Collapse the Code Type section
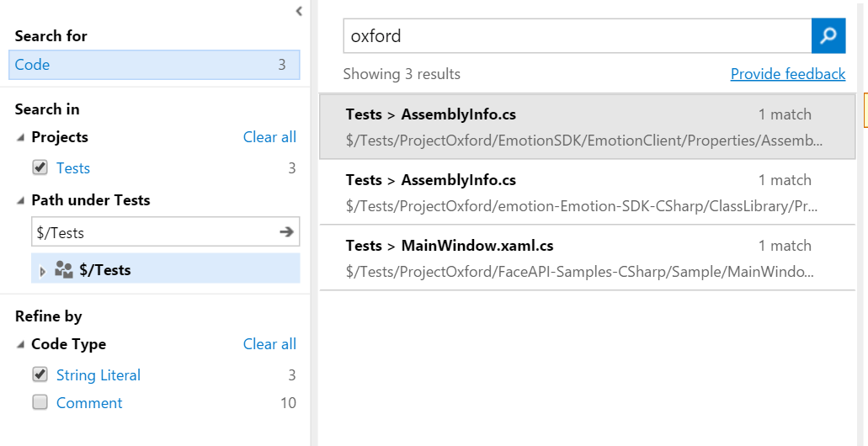 point(19,344)
